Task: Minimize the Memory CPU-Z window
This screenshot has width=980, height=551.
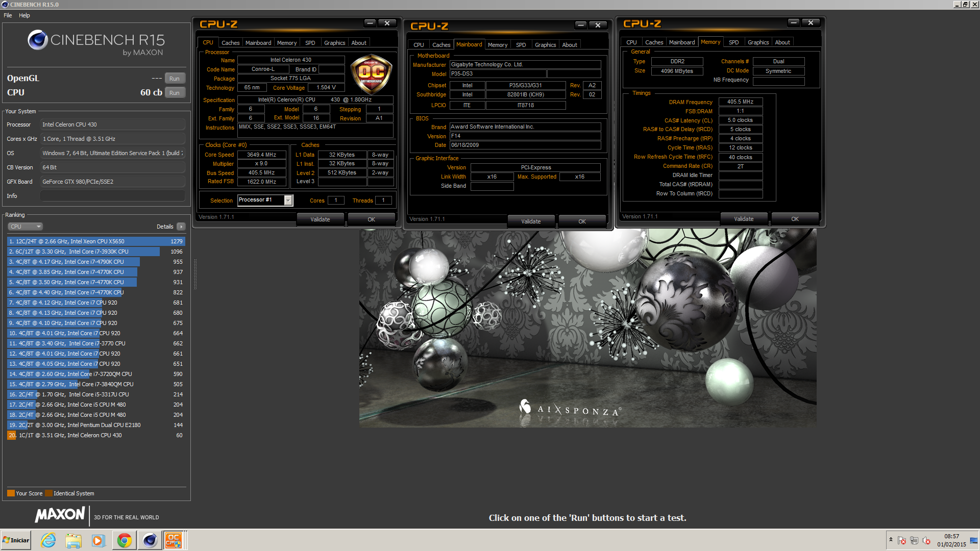Action: (x=794, y=22)
